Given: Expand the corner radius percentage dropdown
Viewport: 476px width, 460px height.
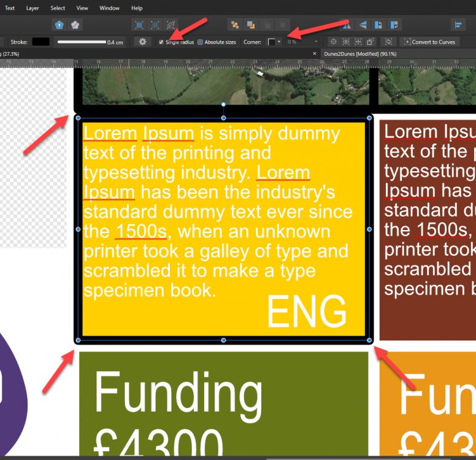Looking at the screenshot, I should (316, 42).
